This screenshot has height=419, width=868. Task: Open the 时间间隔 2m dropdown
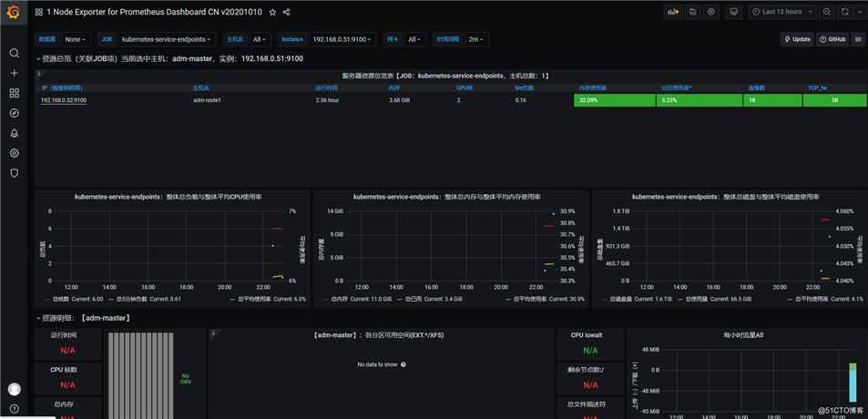[476, 39]
